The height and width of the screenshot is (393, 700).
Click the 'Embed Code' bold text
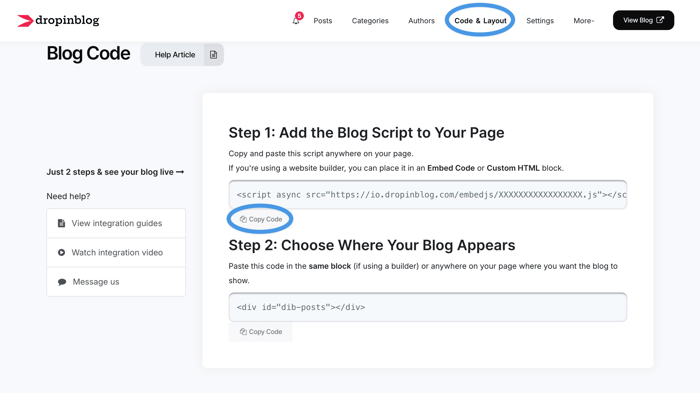(x=451, y=168)
